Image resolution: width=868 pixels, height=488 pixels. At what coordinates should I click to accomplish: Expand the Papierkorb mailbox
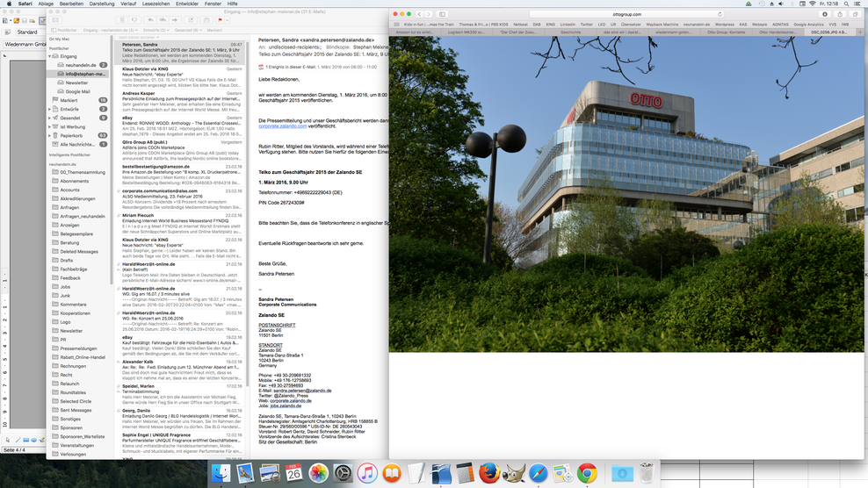click(x=49, y=135)
